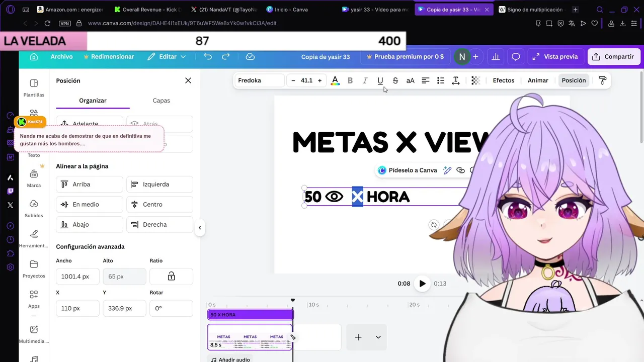Close the Posición panel
The image size is (644, 362).
click(188, 80)
